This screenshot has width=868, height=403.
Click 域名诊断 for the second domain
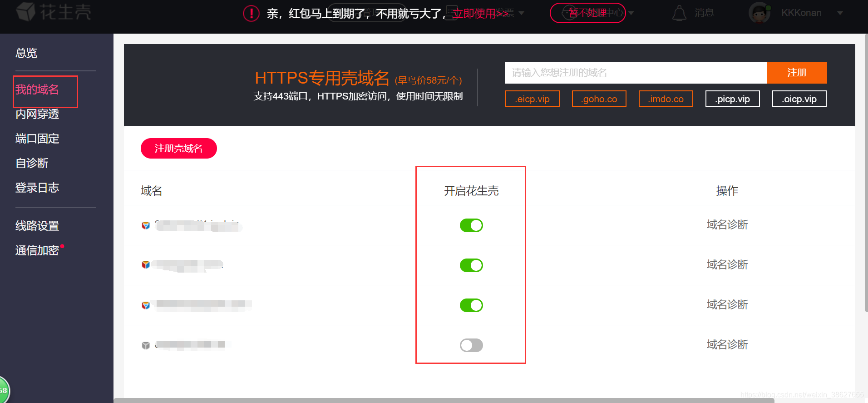727,265
